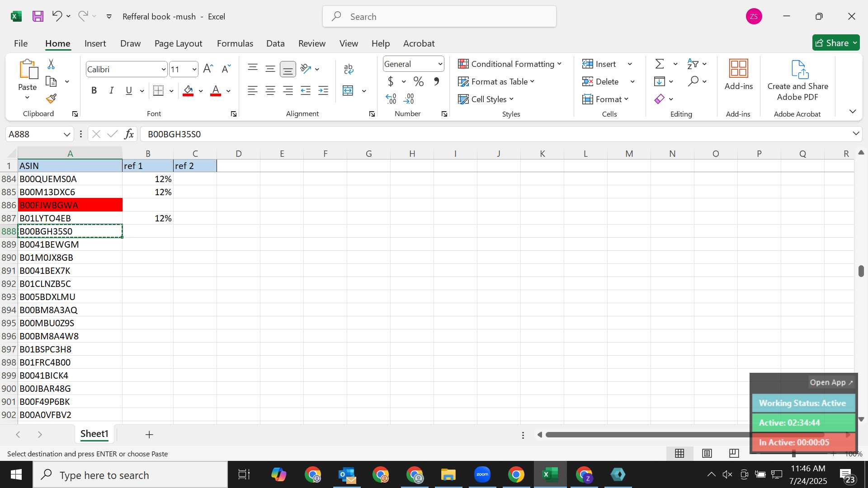Image resolution: width=868 pixels, height=488 pixels.
Task: Click the Decrease Indent icon
Action: (x=306, y=91)
